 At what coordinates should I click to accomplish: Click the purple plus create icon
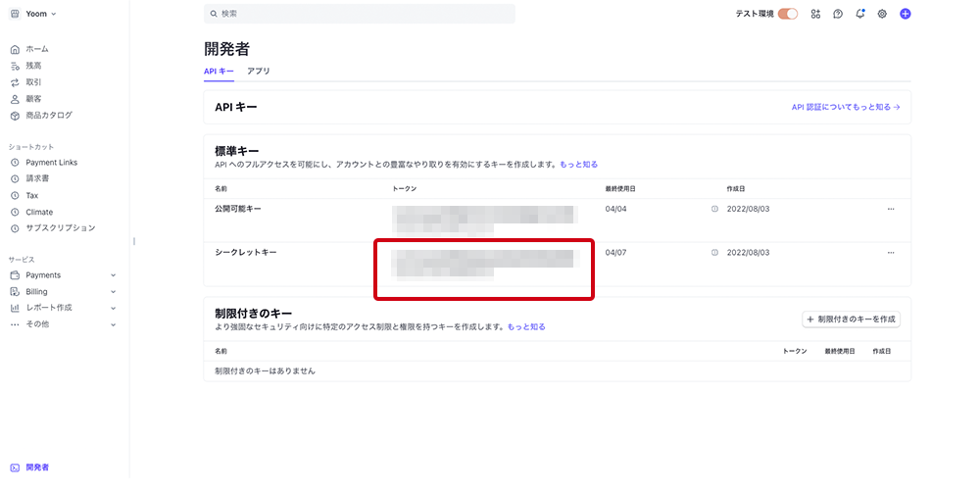(x=905, y=14)
